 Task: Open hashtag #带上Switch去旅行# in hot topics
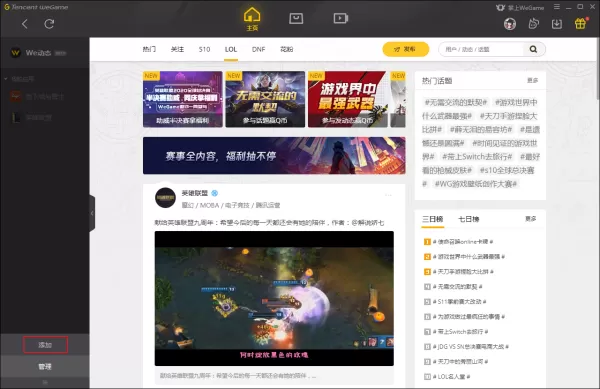[477, 157]
